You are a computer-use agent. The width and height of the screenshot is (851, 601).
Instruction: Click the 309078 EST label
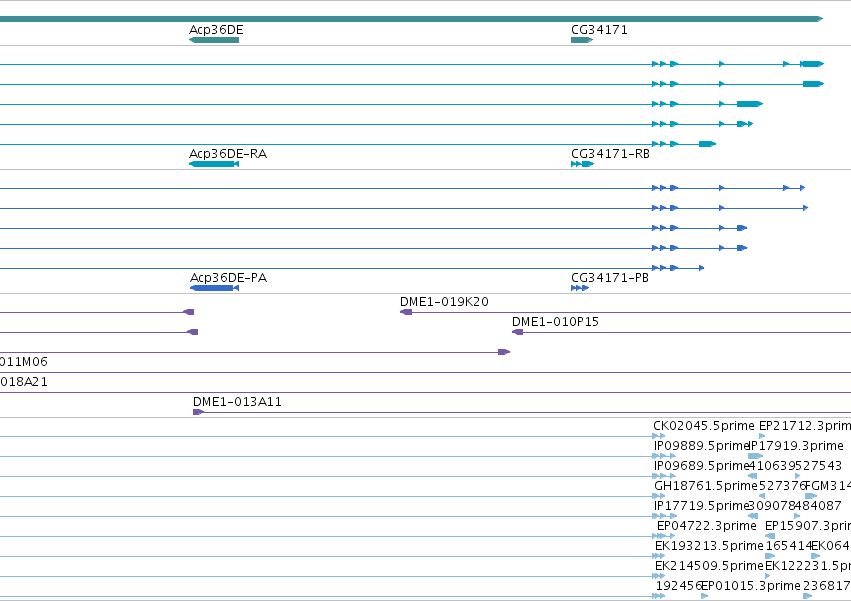(772, 507)
